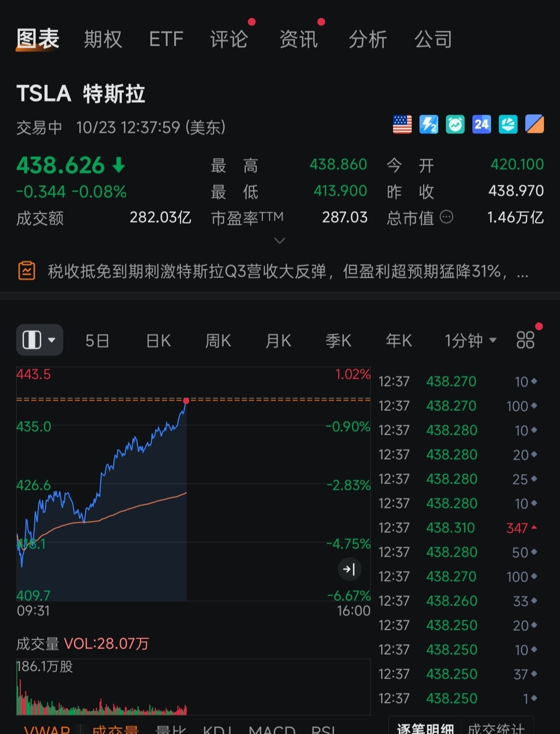The width and height of the screenshot is (560, 734).
Task: Tap the -6.67% lower axis label
Action: (x=349, y=595)
